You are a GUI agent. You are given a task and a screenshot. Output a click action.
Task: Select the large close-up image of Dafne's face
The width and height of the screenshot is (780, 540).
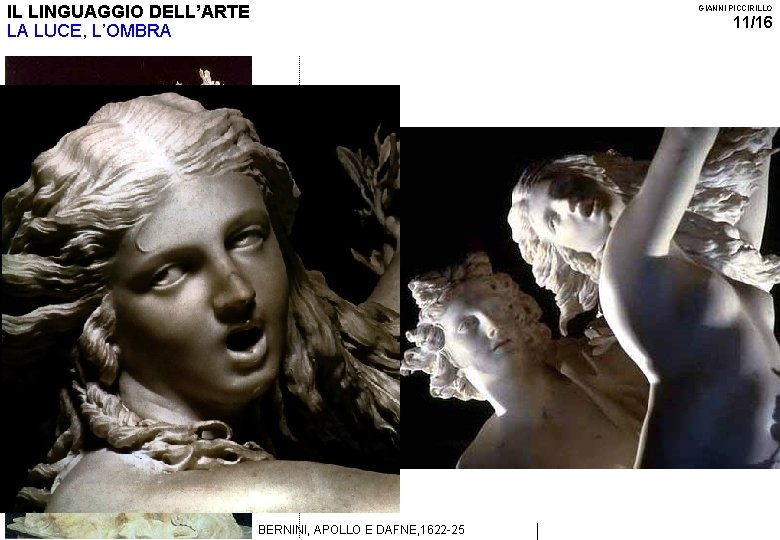pyautogui.click(x=199, y=299)
